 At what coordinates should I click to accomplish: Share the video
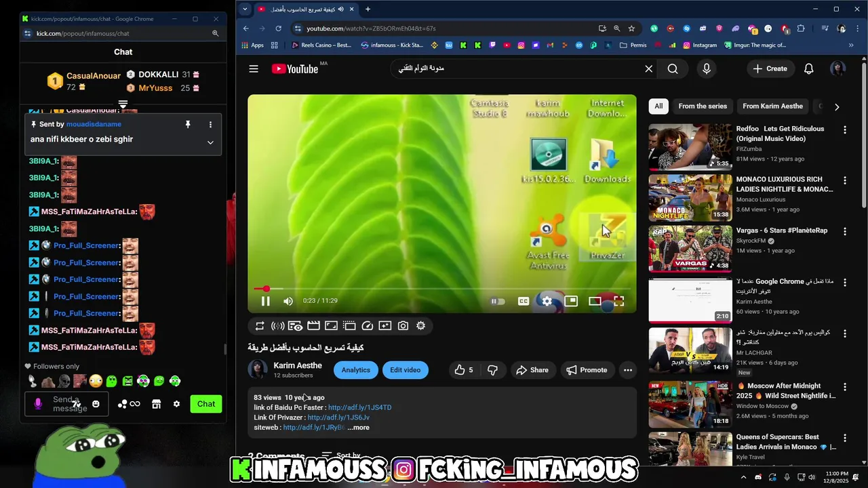[x=532, y=370]
